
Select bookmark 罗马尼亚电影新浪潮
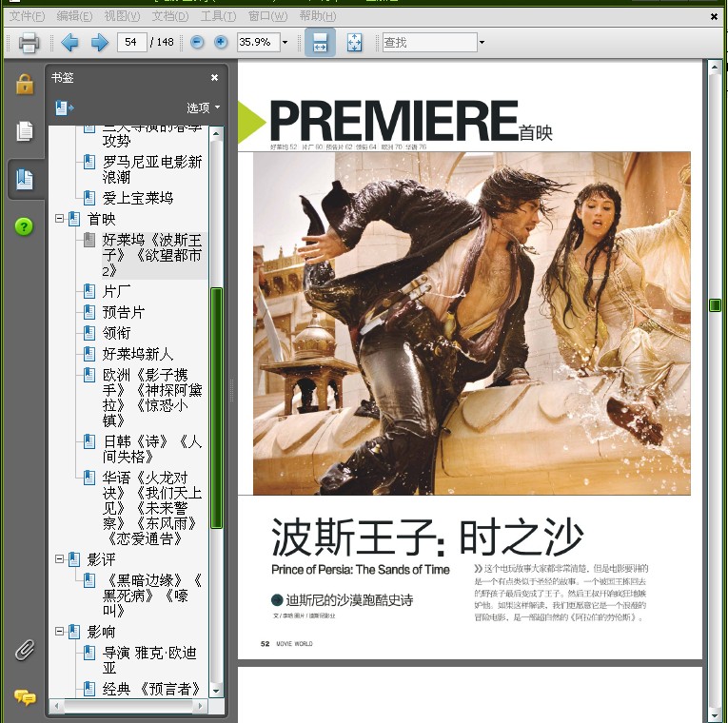pos(152,169)
